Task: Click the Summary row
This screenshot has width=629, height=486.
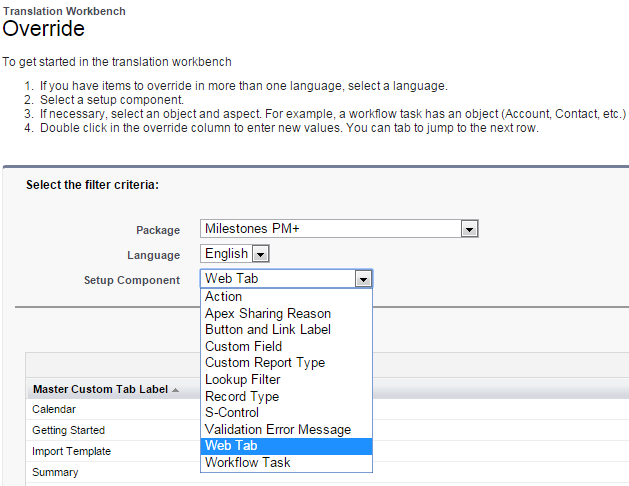Action: pos(55,472)
